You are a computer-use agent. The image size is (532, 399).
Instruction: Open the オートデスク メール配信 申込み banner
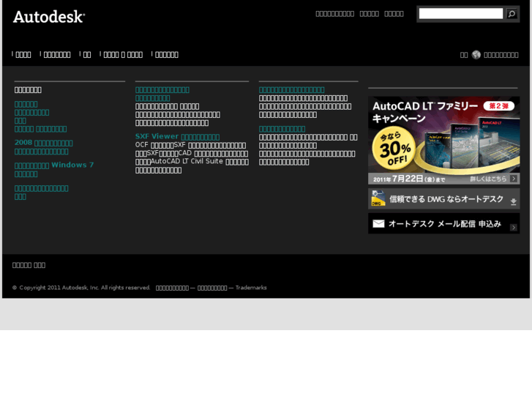443,223
